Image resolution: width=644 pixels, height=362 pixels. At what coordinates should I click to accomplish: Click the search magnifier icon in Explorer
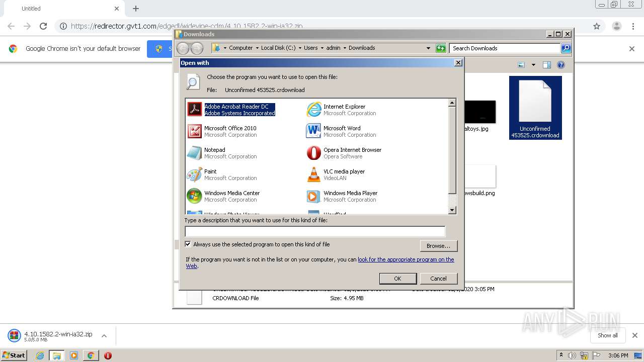[566, 48]
